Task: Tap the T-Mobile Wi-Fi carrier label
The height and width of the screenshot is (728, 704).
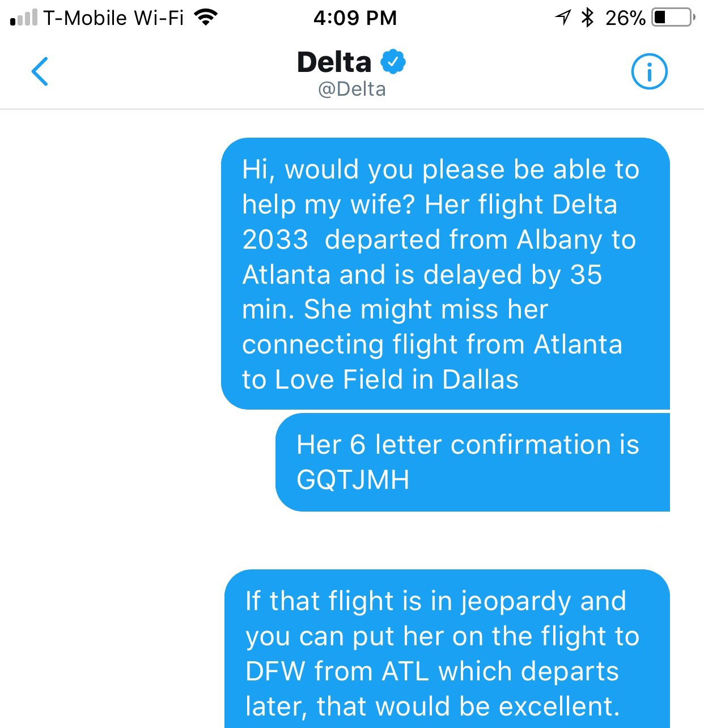Action: [x=113, y=18]
